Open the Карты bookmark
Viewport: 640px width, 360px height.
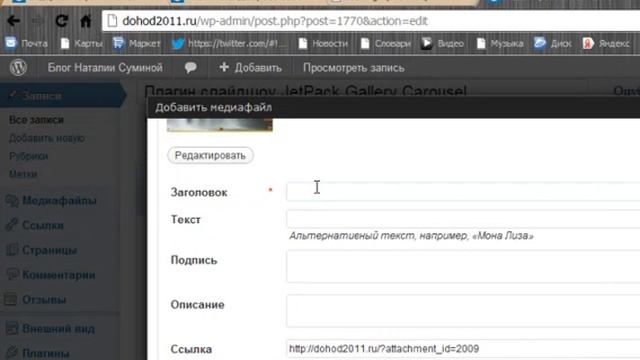[x=81, y=43]
